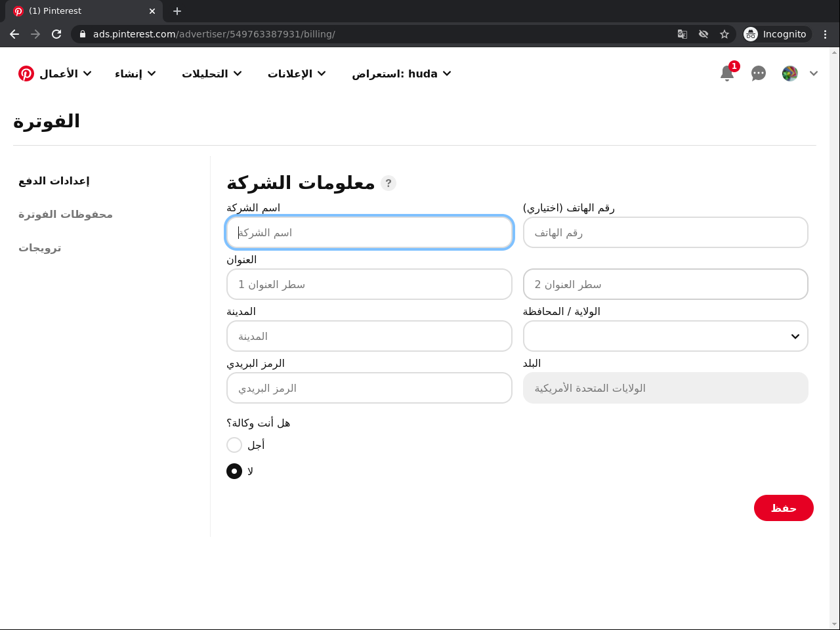840x630 pixels.
Task: View site info via lock icon
Action: click(83, 34)
